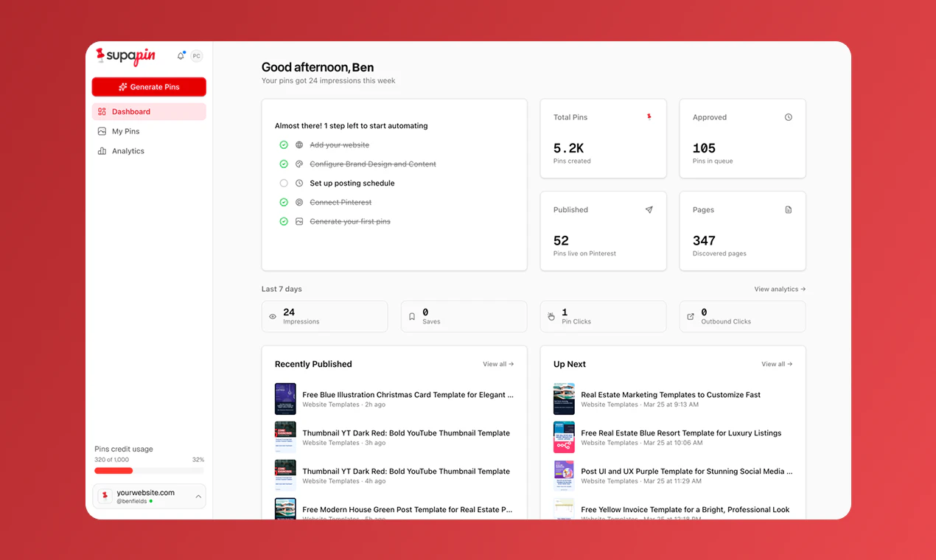Click the paper plane icon on Published card
Viewport: 936px width, 560px height.
click(x=649, y=210)
